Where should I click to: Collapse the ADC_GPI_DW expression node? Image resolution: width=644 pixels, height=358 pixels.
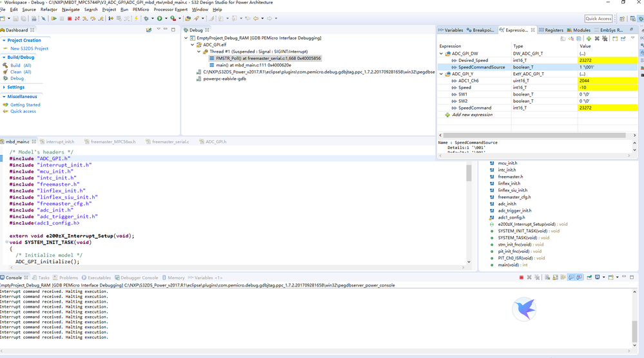[442, 54]
